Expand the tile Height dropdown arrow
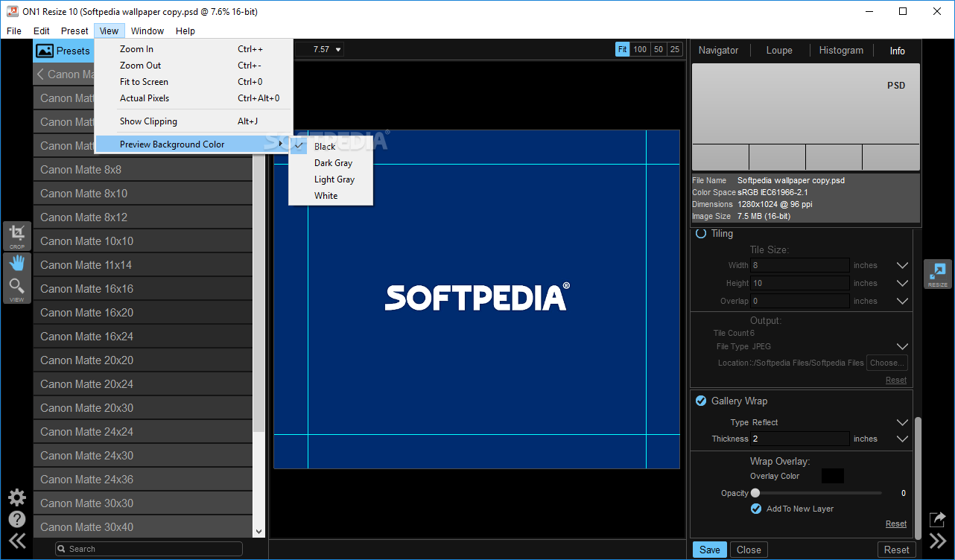955x560 pixels. (902, 283)
